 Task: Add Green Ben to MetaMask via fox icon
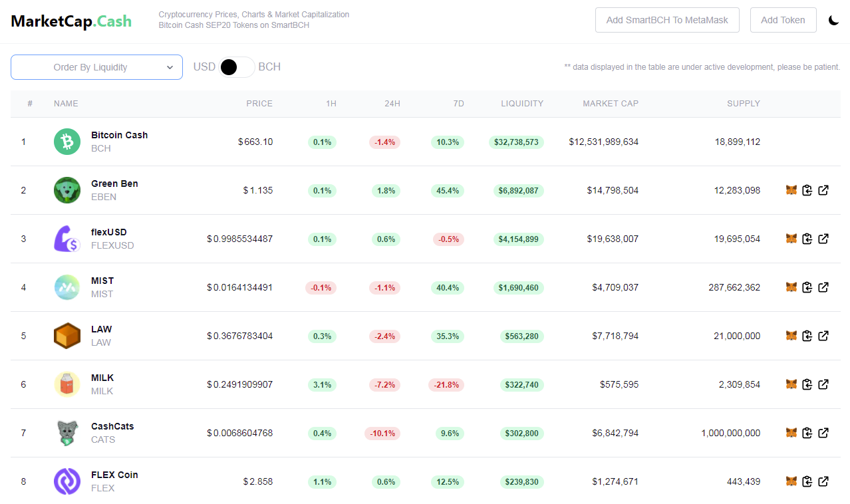(x=791, y=190)
